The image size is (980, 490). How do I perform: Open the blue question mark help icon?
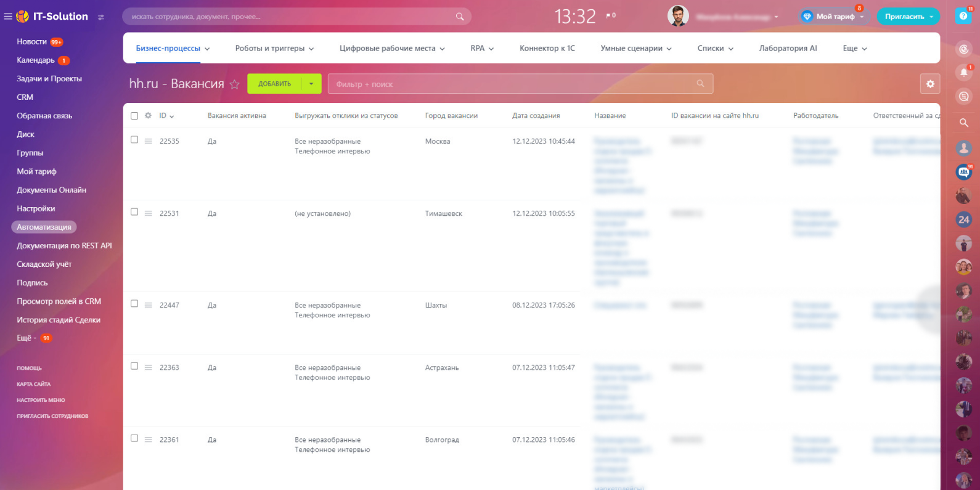click(963, 16)
